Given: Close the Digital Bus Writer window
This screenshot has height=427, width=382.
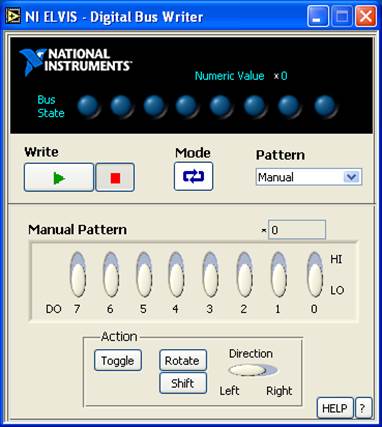Looking at the screenshot, I should tap(366, 16).
